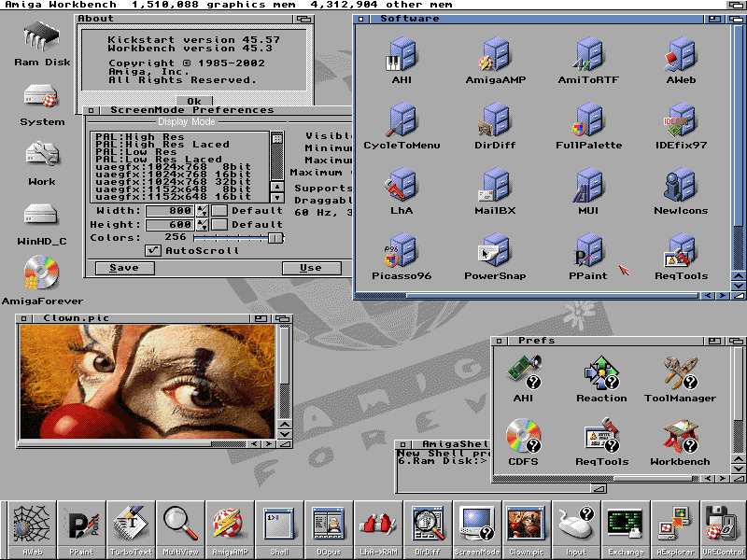Open the Ram Disk desktop icon
Screen dimensions: 747x560
[42, 36]
